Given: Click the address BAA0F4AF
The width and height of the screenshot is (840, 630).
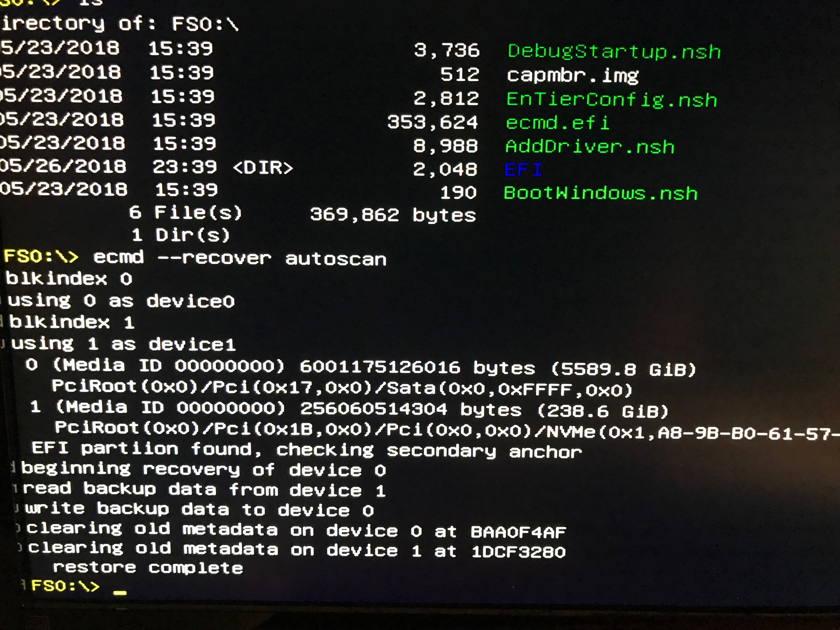Looking at the screenshot, I should pos(518,532).
